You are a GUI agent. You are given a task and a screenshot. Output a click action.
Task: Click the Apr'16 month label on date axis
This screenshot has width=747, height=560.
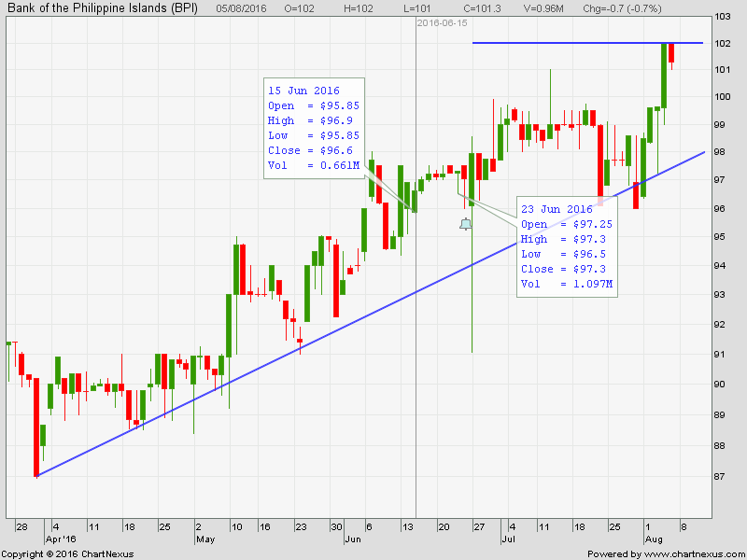[61, 539]
